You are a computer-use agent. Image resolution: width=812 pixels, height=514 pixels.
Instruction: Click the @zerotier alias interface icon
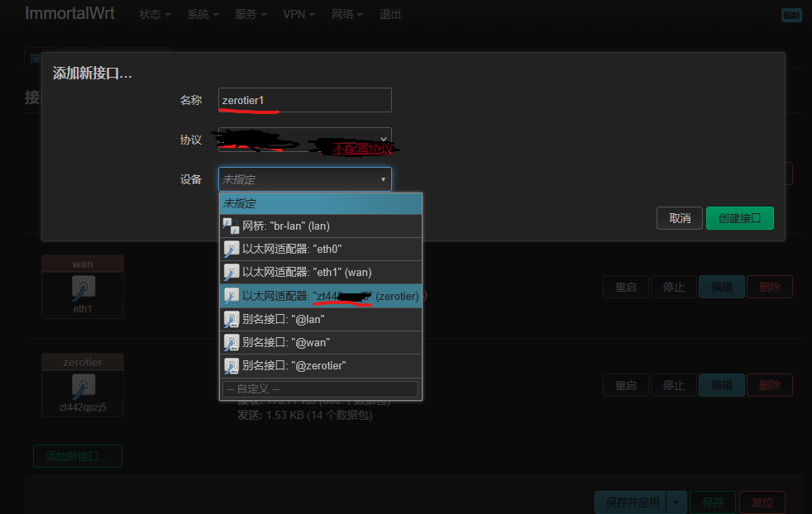(231, 366)
